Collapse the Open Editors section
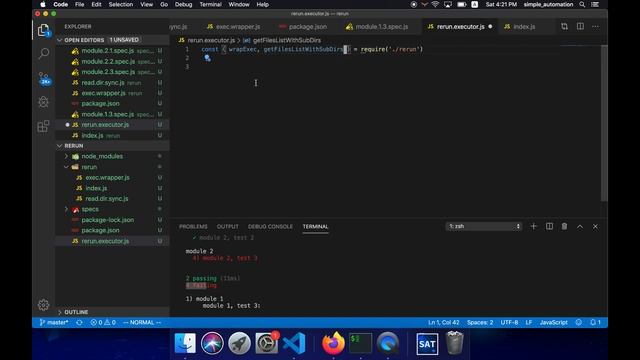This screenshot has height=360, width=640. (60, 40)
